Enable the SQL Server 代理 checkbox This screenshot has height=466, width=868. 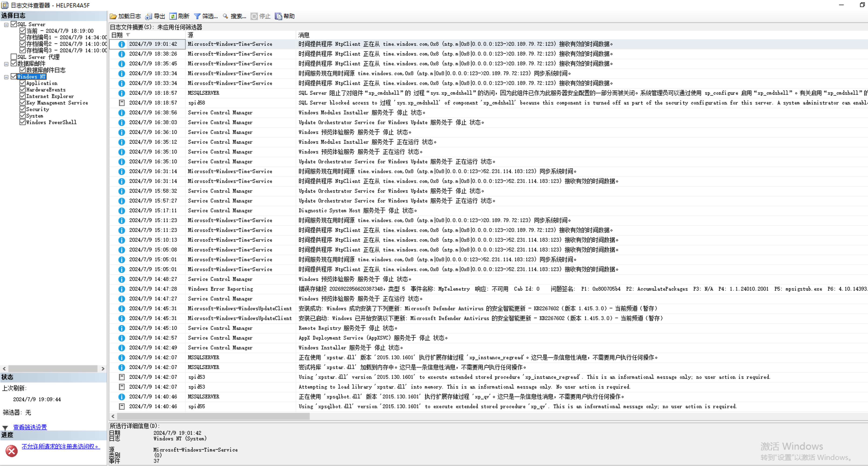(14, 57)
